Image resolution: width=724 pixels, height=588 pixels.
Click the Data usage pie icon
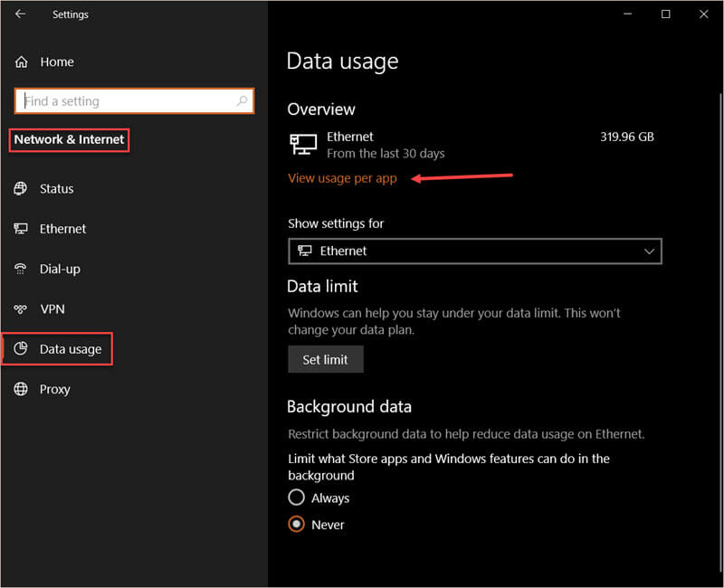[x=20, y=348]
